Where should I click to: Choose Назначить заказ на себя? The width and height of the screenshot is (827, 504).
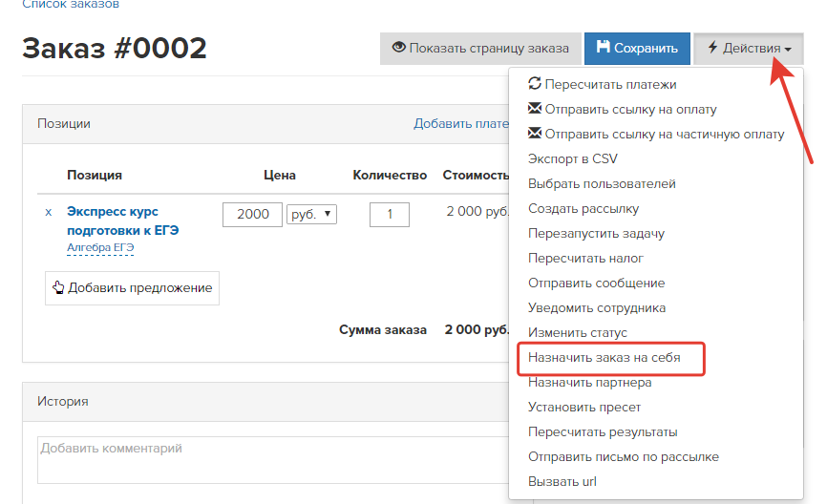point(604,357)
